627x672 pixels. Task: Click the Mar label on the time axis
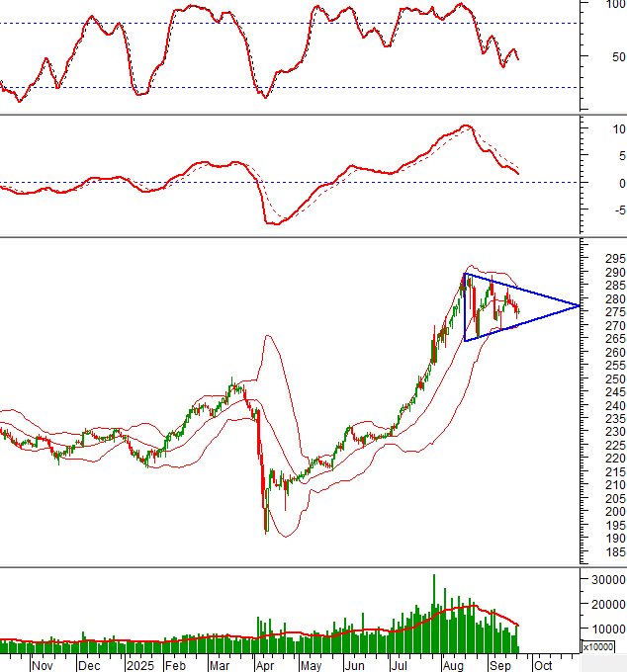tap(220, 665)
